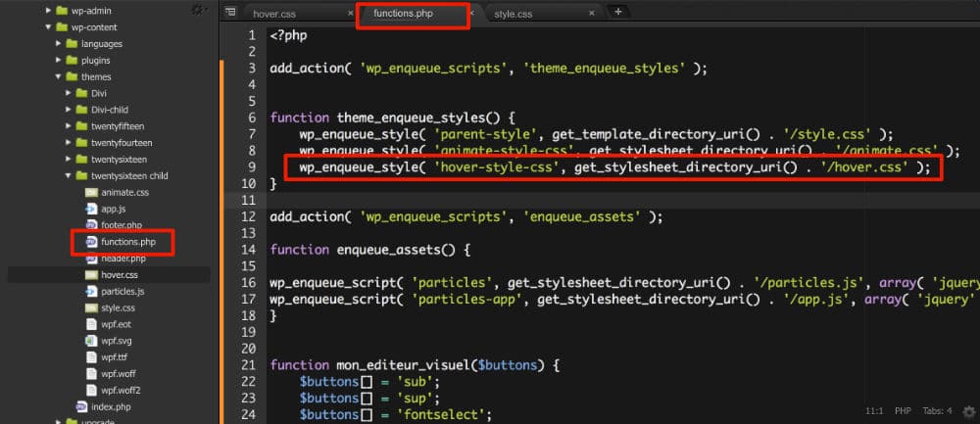
Task: Click the 'enqueue_assets' string on line 12
Action: 580,216
